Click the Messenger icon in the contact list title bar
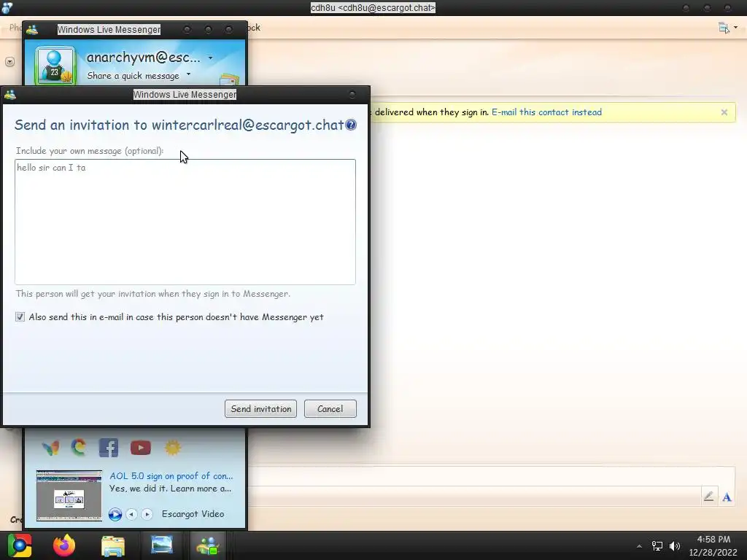 [32, 30]
